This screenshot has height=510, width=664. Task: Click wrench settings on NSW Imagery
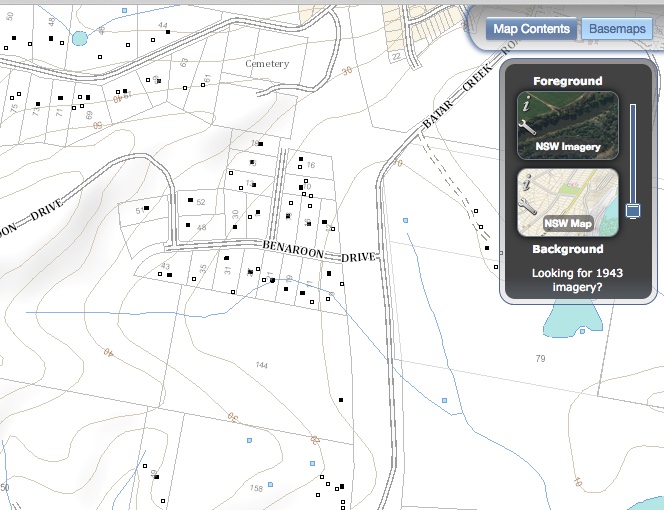pyautogui.click(x=525, y=126)
